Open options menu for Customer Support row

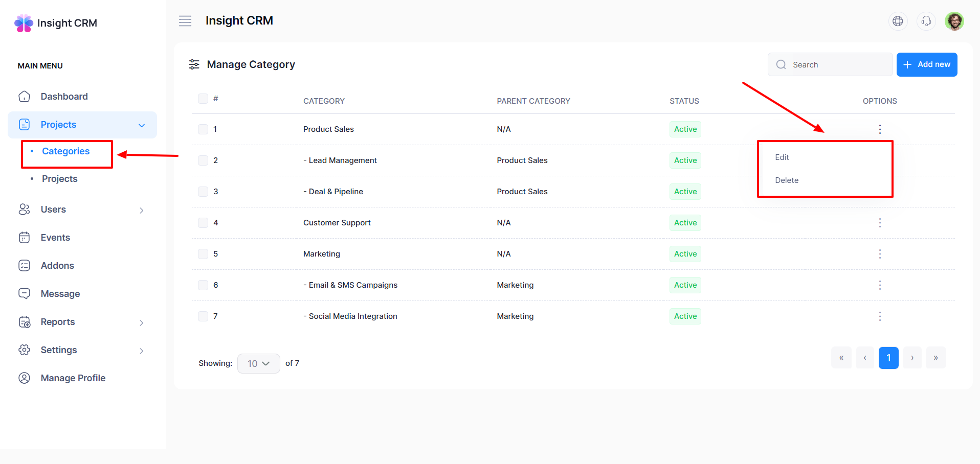(x=880, y=223)
